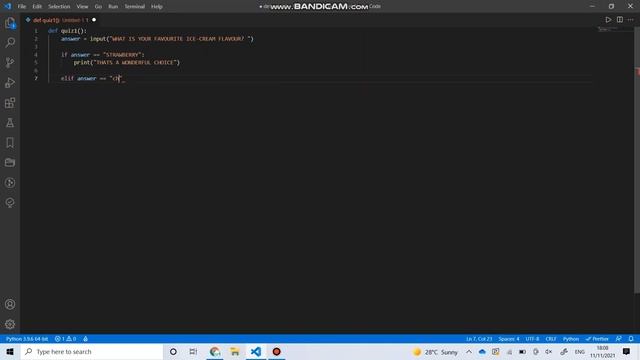The image size is (640, 360).
Task: Close the unsaved tab via white dot
Action: coord(94,20)
